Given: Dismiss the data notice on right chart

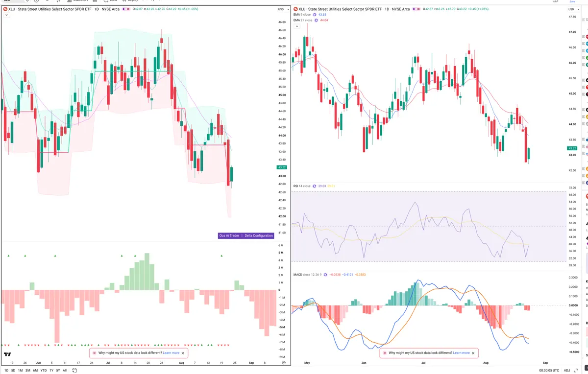Looking at the screenshot, I should [473, 352].
